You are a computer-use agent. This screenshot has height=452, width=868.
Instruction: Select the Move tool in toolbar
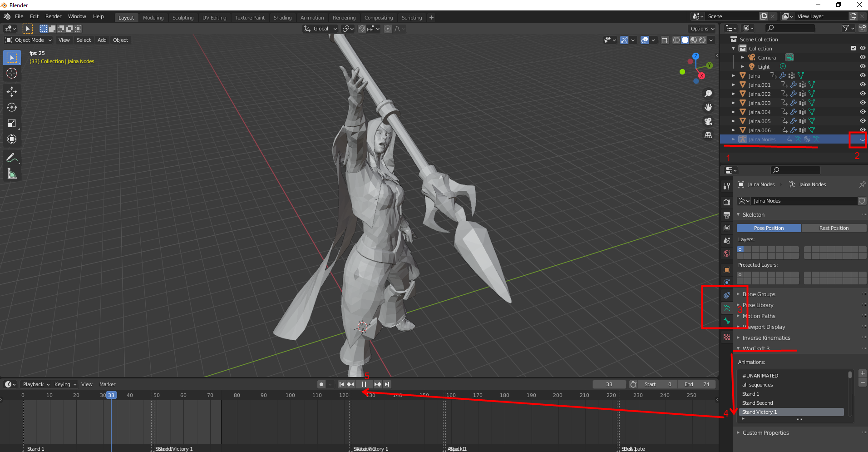(12, 92)
